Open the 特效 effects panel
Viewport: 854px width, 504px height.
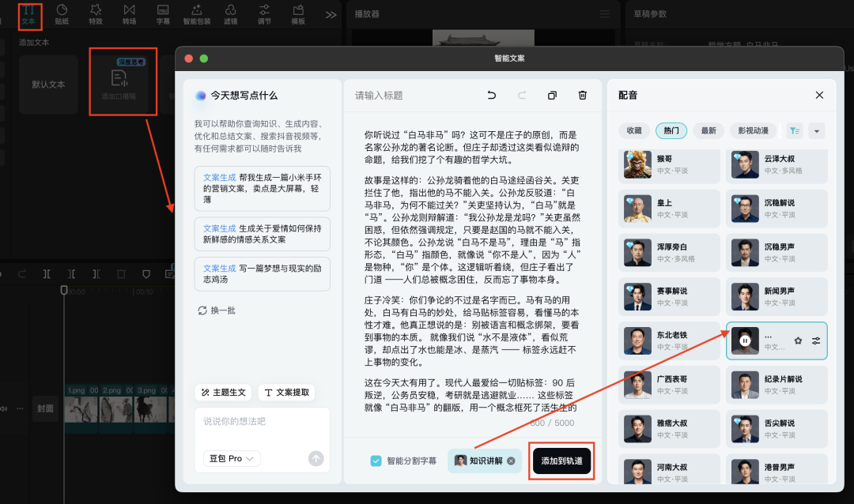click(x=95, y=13)
